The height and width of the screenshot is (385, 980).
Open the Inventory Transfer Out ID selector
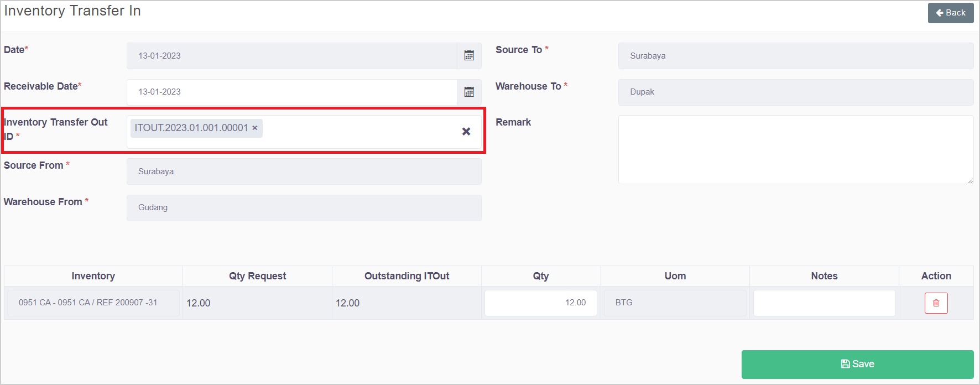coord(359,132)
